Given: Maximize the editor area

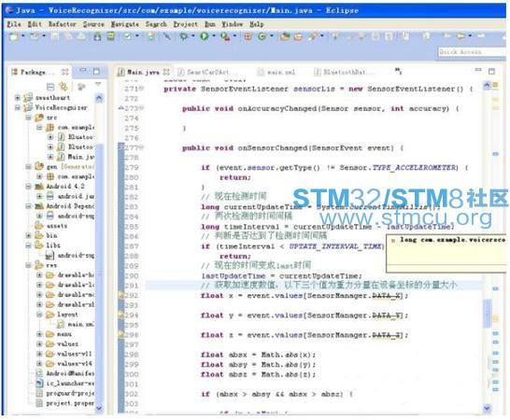Looking at the screenshot, I should [491, 71].
